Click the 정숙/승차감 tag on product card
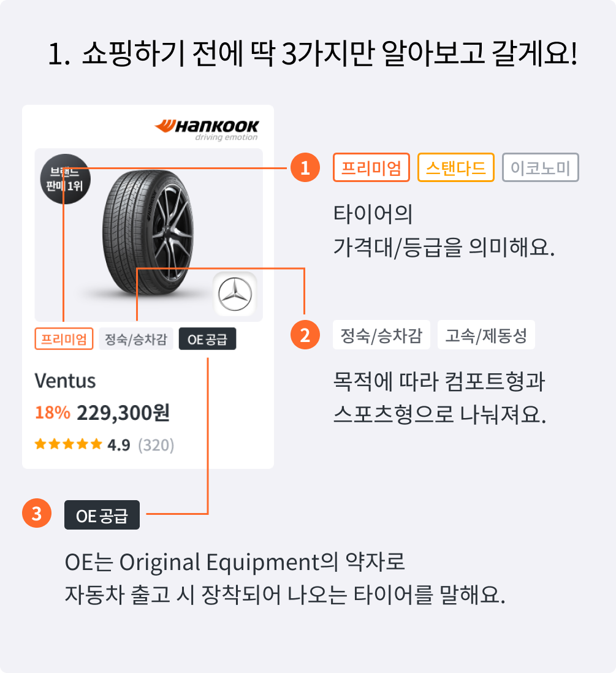Viewport: 616px width, 673px height. point(136,339)
